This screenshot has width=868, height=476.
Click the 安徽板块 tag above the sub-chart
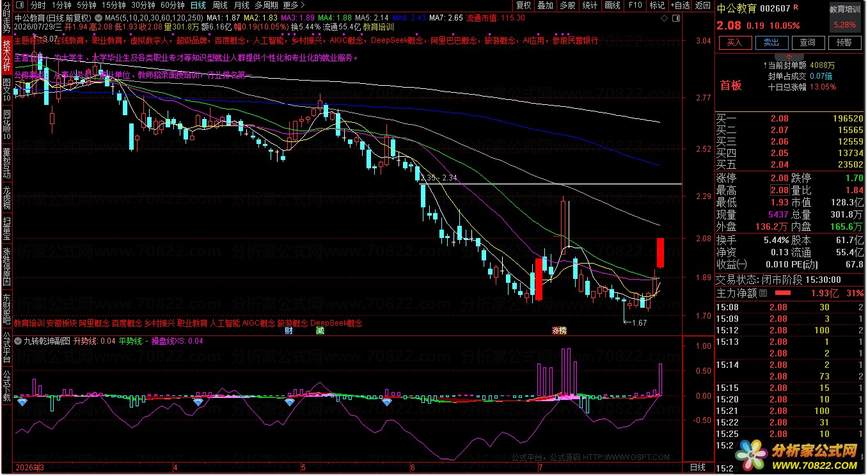pyautogui.click(x=61, y=323)
